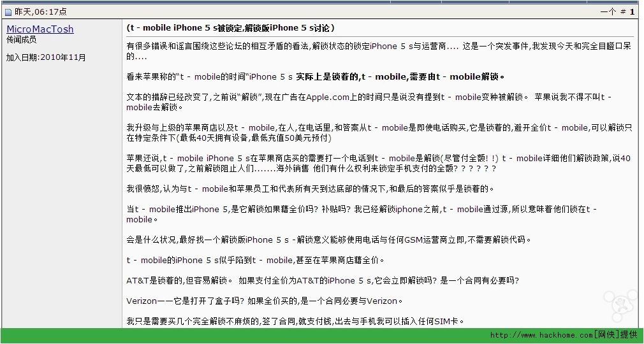
Task: Click the line starting 会是什么状况
Action: pyautogui.click(x=328, y=240)
